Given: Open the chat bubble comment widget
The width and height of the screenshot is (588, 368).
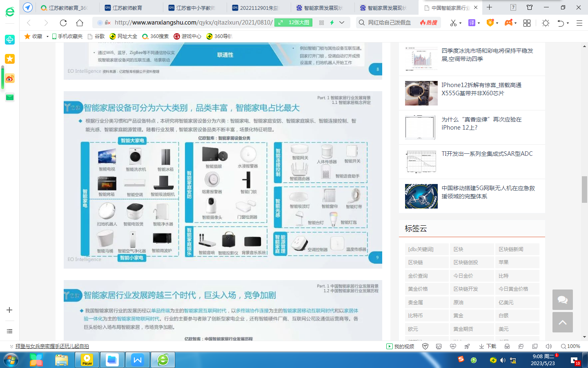Looking at the screenshot, I should coord(562,300).
